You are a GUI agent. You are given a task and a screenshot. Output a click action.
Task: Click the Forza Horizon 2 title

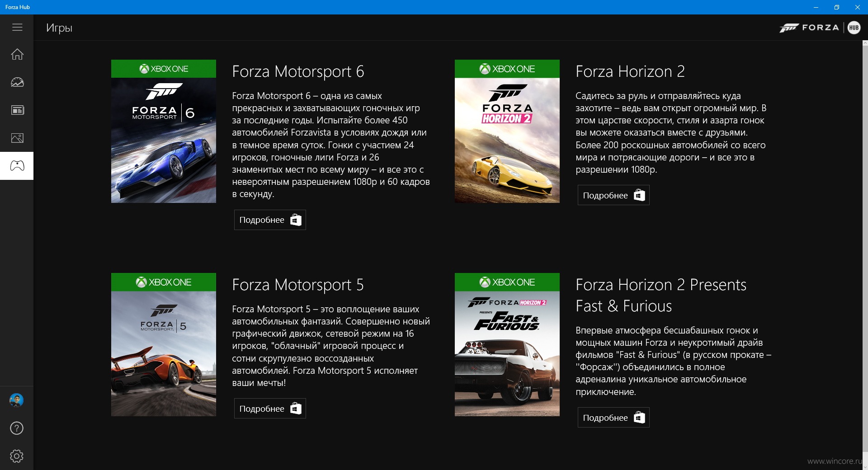point(630,71)
